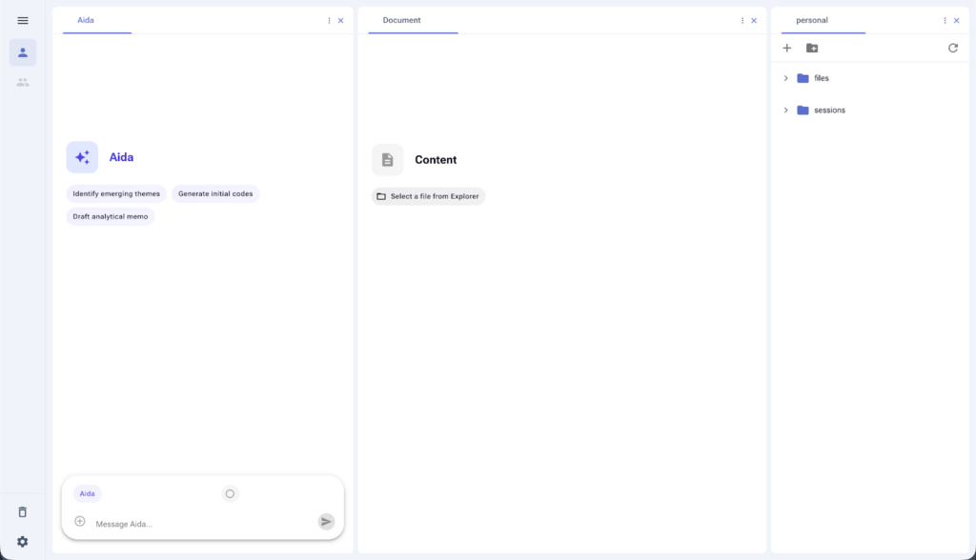Select the personal workspace person icon
The image size is (976, 560).
tap(23, 52)
